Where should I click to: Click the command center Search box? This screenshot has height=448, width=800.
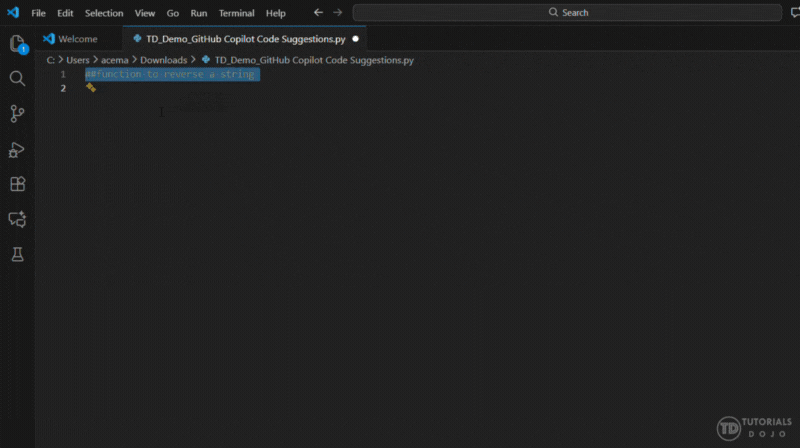click(567, 13)
